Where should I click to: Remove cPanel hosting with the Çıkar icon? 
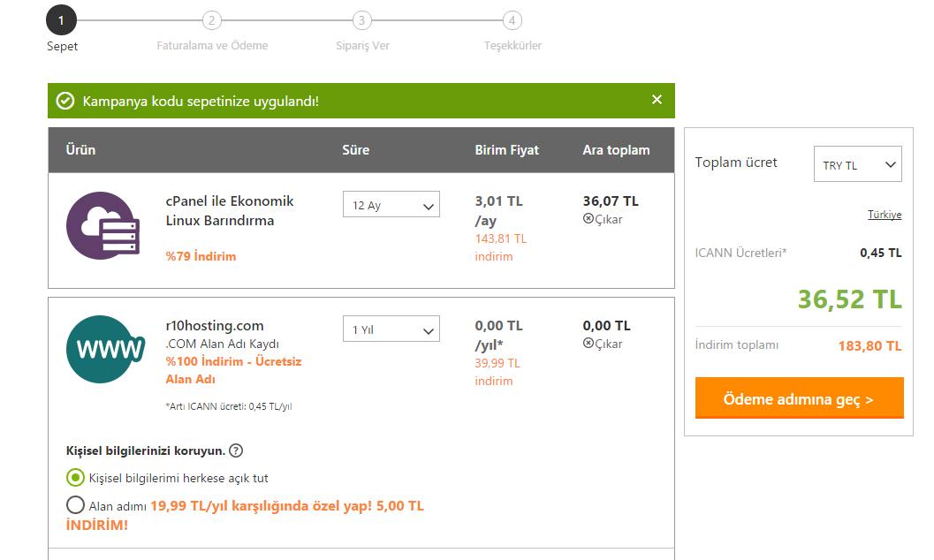tap(588, 219)
